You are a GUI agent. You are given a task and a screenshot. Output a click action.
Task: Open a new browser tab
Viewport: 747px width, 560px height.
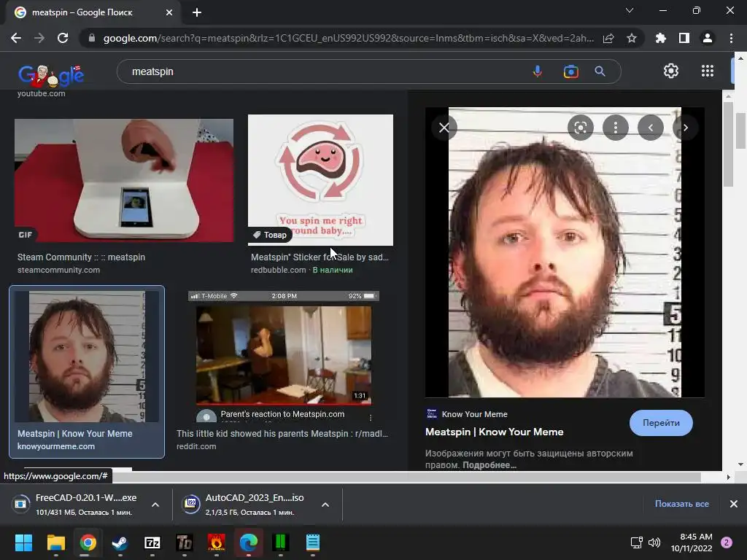coord(197,12)
